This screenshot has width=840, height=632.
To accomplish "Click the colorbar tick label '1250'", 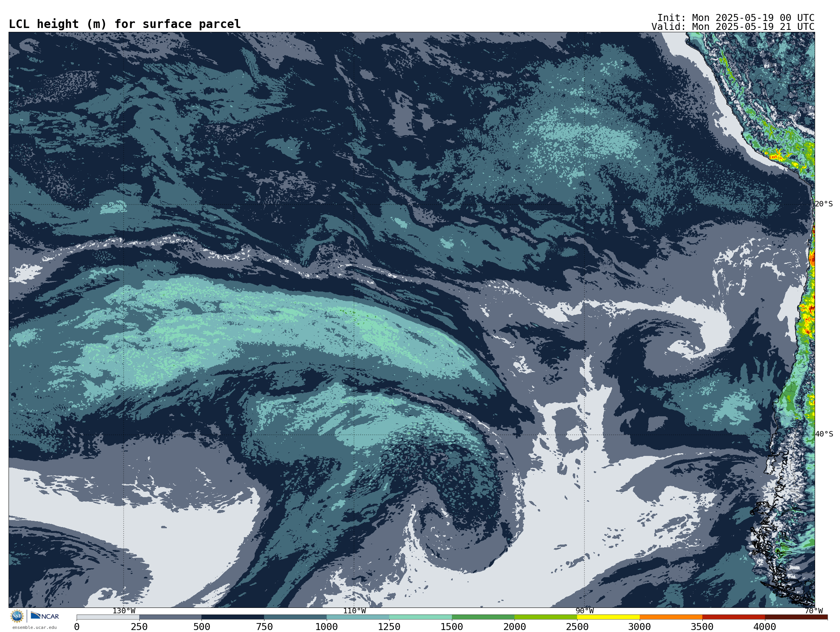I will click(389, 627).
